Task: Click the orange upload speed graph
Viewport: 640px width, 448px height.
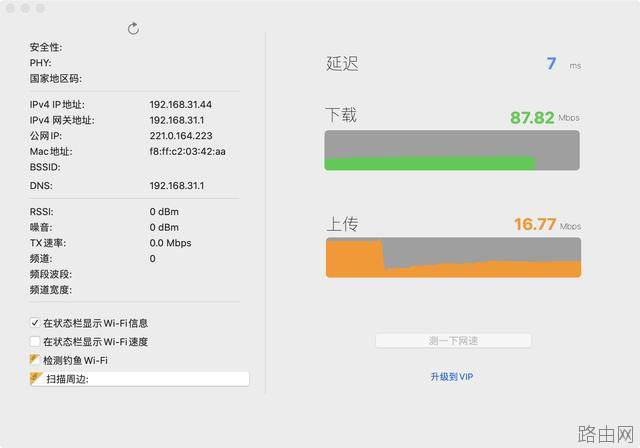Action: (453, 257)
